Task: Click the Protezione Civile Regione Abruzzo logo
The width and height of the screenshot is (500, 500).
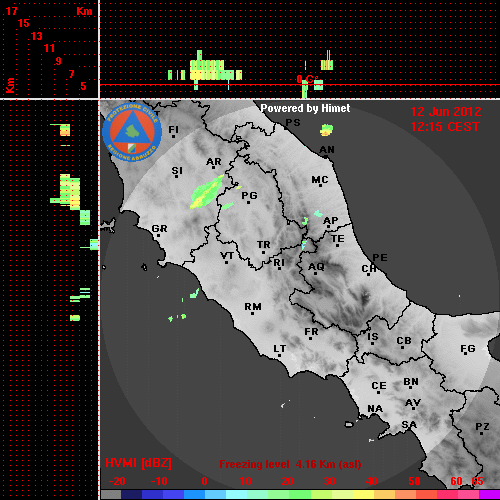Action: pos(132,132)
